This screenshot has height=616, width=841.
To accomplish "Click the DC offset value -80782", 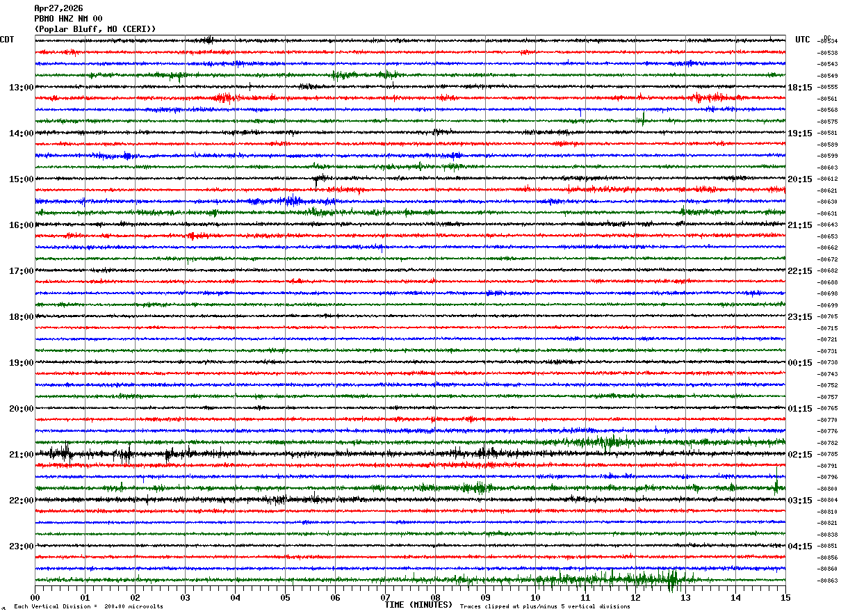I will point(827,443).
